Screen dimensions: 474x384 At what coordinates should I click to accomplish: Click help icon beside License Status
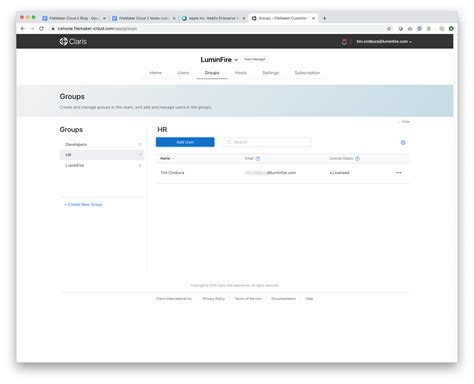(x=357, y=159)
